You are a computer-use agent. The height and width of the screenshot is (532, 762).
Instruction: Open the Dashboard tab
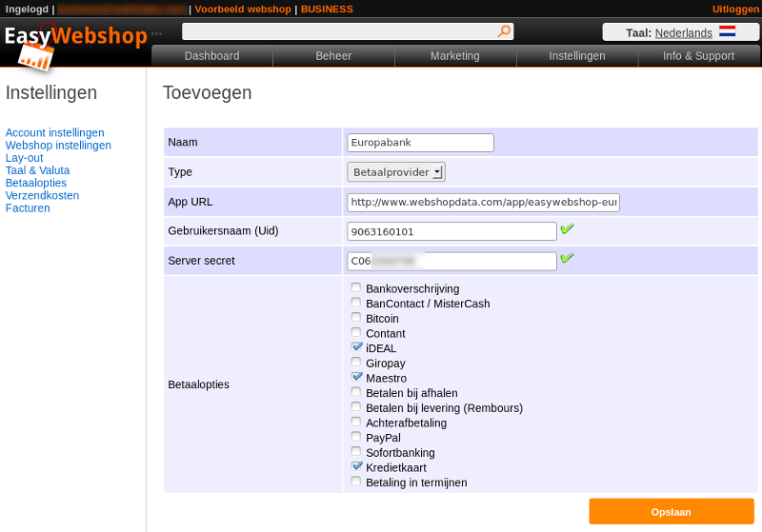coord(211,56)
